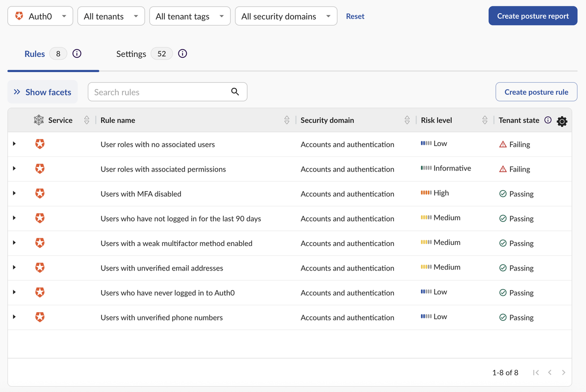
Task: Expand the Users with unverified email addresses row
Action: 14,268
